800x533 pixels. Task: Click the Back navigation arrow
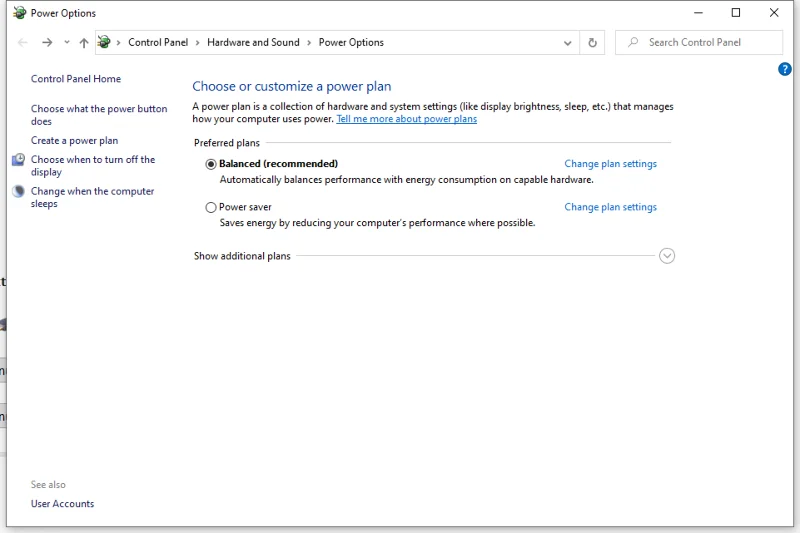22,43
